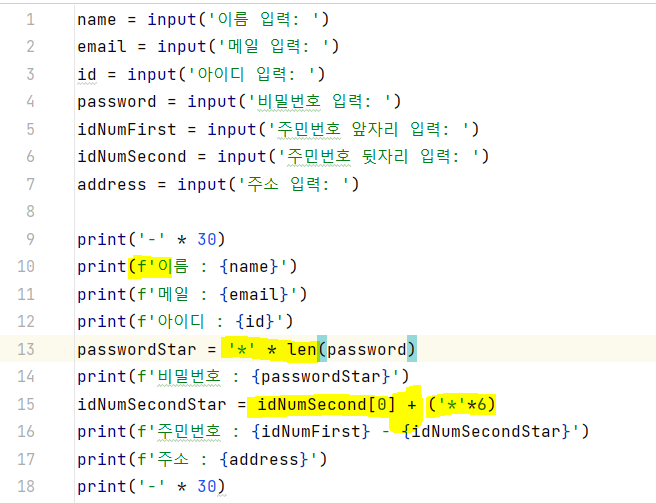Click 'idNumSecond' variable at start of line 6
This screenshot has height=503, width=656.
point(132,157)
